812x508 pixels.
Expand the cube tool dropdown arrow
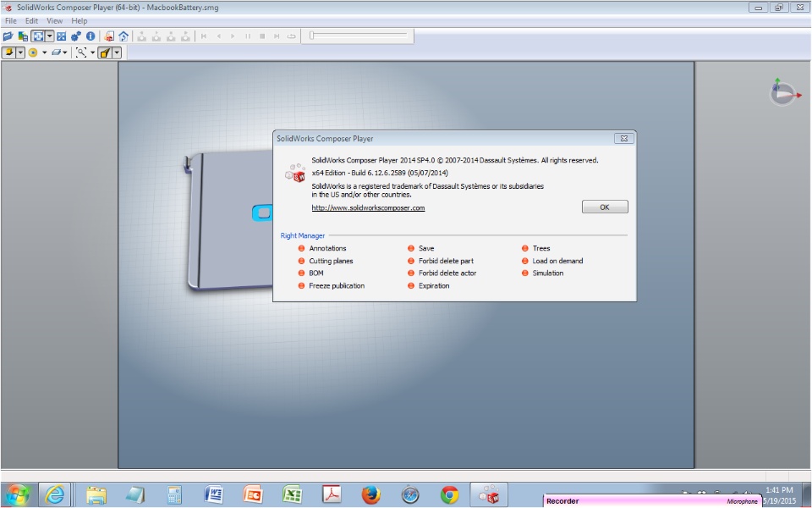coord(117,52)
